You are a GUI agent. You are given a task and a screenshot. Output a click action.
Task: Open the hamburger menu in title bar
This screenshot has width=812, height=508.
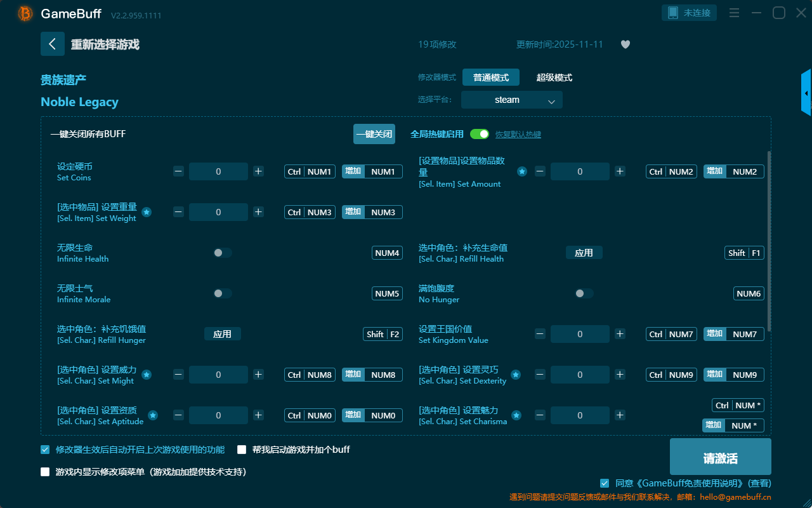[x=734, y=13]
